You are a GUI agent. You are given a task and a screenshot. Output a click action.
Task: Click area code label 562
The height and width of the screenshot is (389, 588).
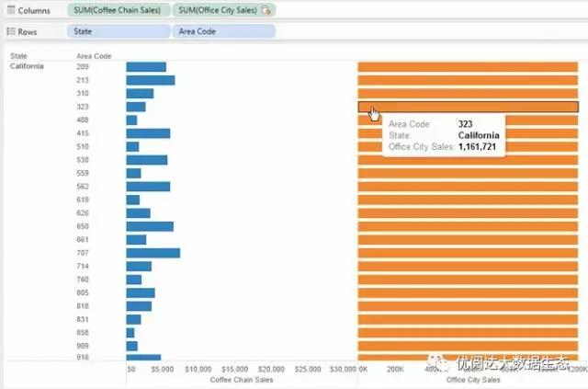point(83,187)
